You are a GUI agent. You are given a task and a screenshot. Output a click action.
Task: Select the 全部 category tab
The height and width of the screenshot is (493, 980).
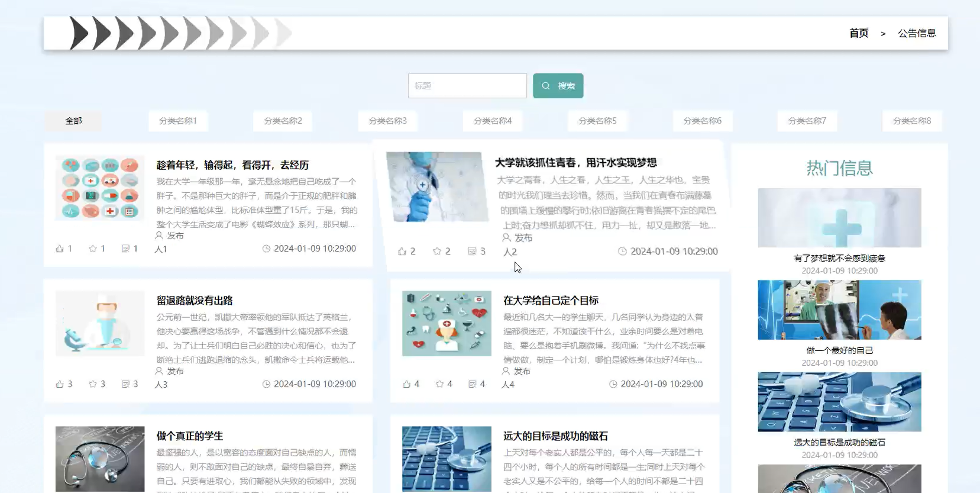73,121
